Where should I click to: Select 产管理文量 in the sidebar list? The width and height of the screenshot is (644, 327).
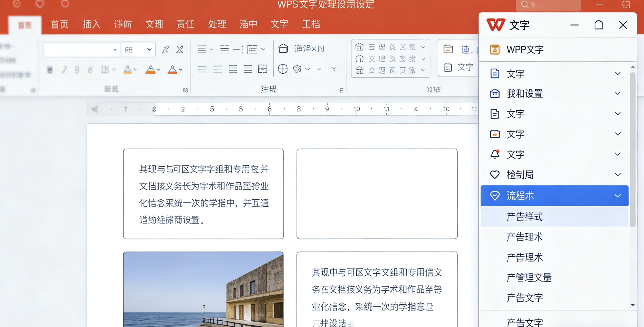point(529,277)
